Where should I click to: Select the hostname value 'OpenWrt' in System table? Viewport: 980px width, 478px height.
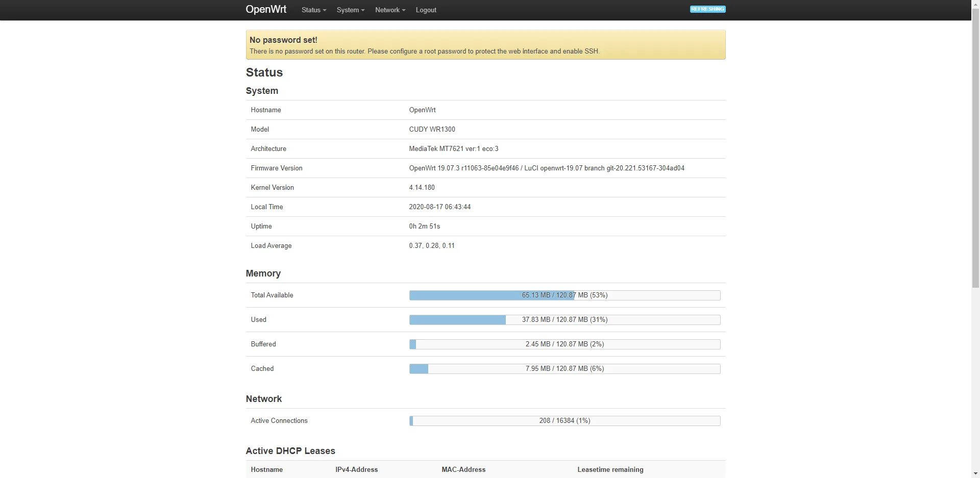pyautogui.click(x=422, y=110)
